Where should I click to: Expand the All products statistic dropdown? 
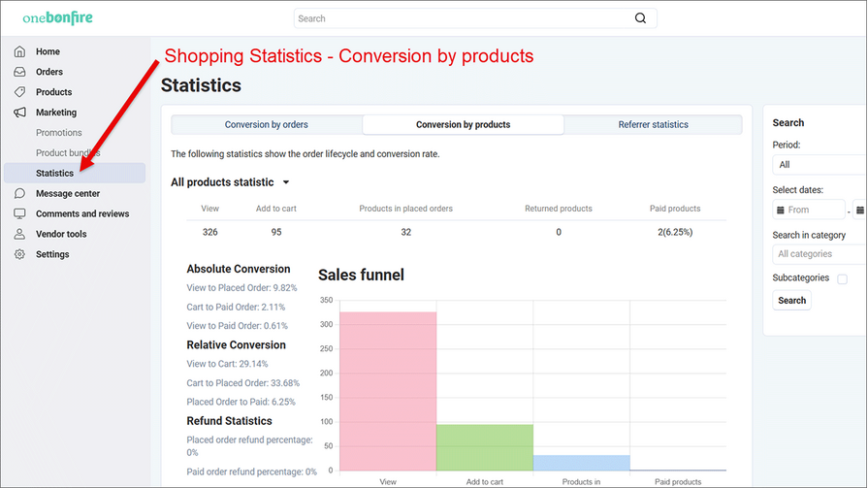[285, 182]
